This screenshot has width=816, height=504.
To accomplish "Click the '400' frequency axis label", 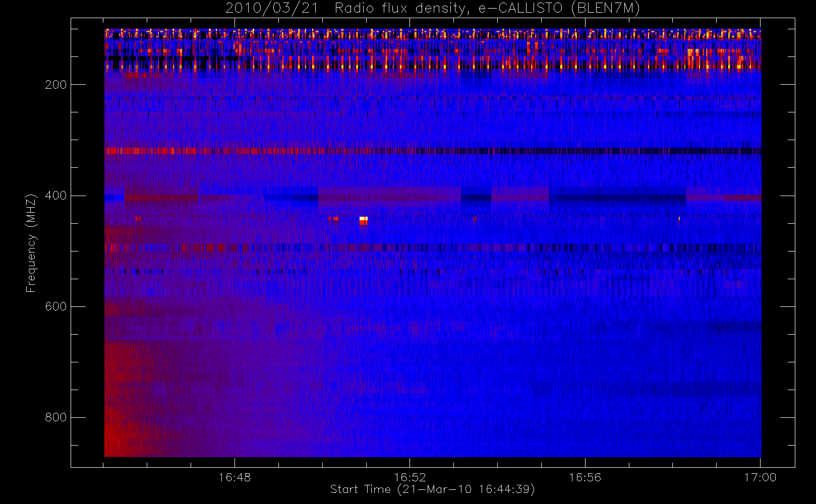I will point(55,196).
